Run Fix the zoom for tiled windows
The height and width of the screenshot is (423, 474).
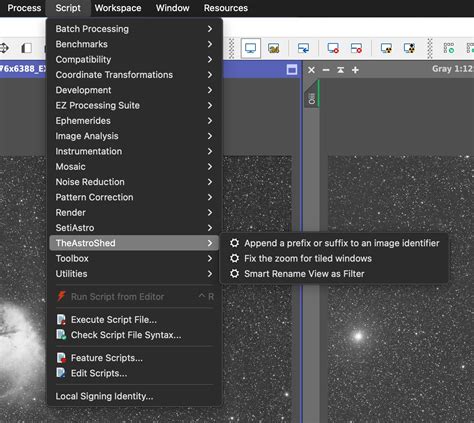[x=334, y=259]
